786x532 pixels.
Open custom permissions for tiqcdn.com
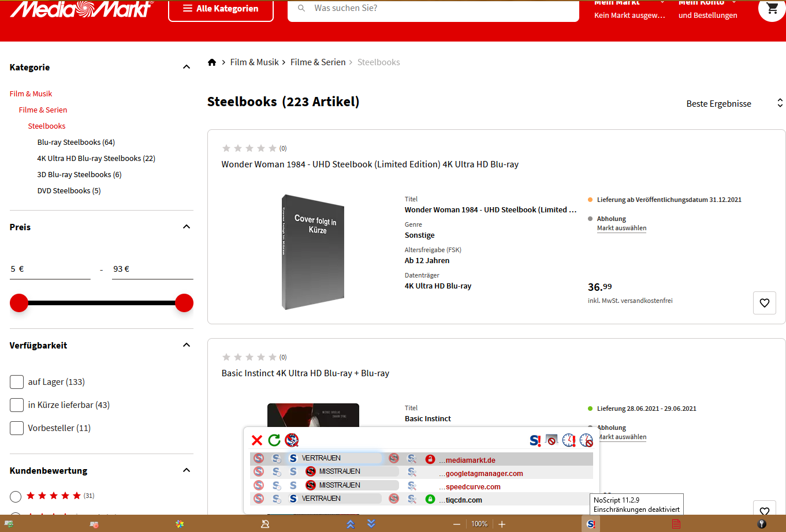click(412, 499)
